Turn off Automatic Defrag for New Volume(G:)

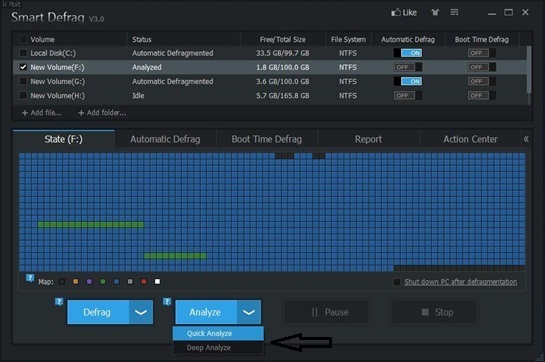pyautogui.click(x=408, y=81)
